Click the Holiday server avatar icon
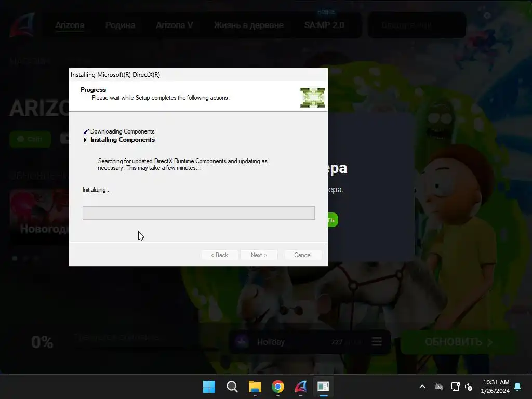Viewport: 532px width, 399px height. point(242,342)
